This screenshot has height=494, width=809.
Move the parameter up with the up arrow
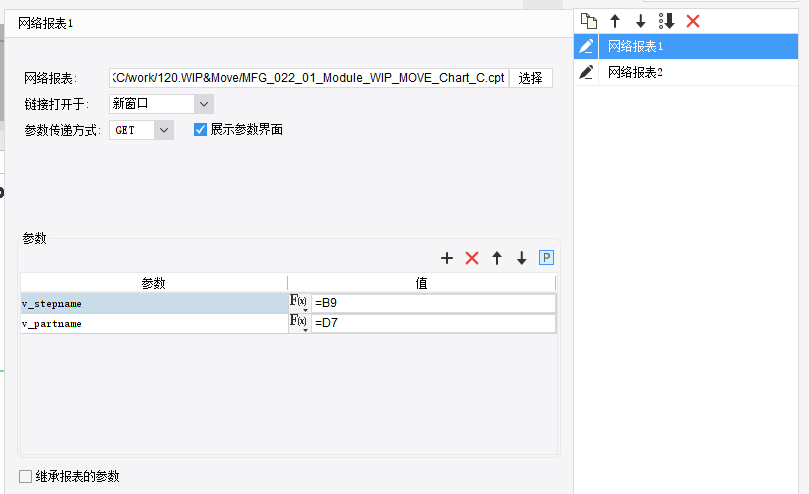(497, 258)
